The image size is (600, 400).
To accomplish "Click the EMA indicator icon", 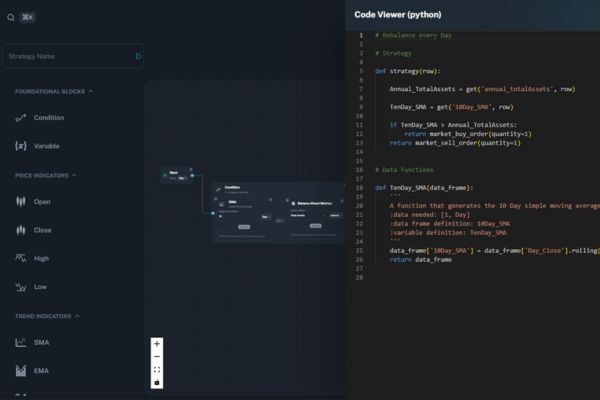I will coord(21,371).
